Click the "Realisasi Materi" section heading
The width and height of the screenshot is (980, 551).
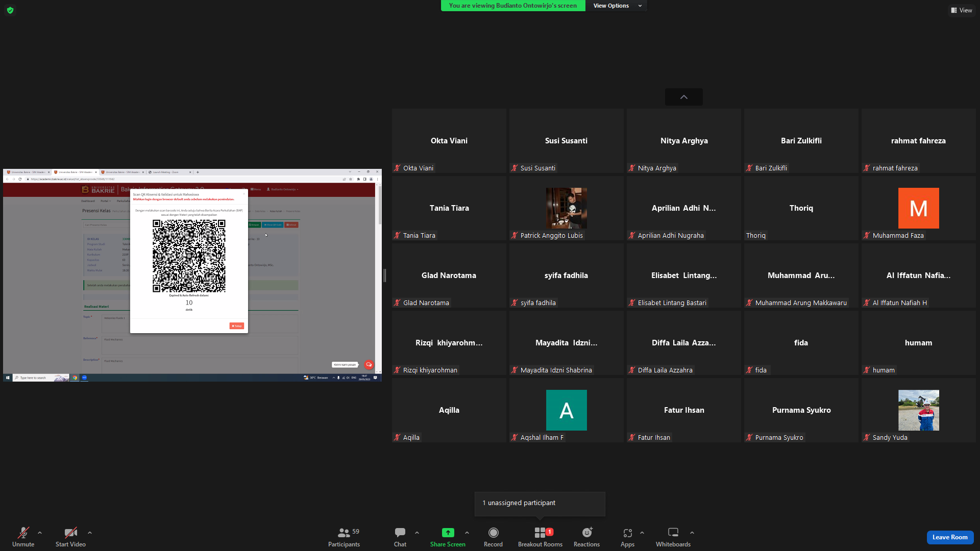point(96,307)
